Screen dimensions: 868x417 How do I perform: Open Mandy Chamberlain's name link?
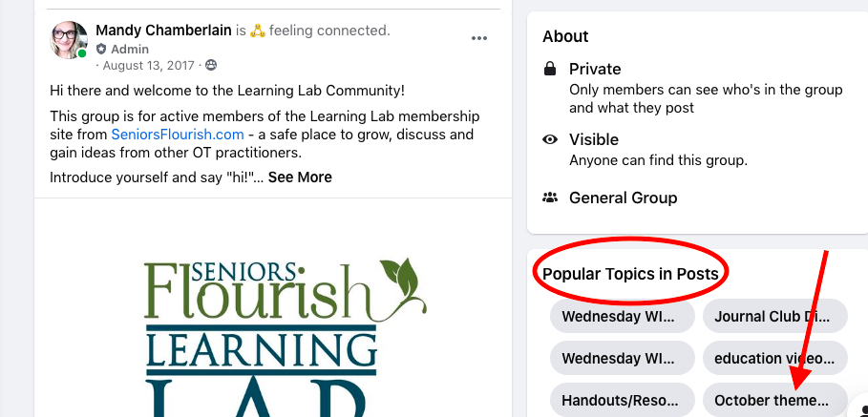[x=163, y=31]
